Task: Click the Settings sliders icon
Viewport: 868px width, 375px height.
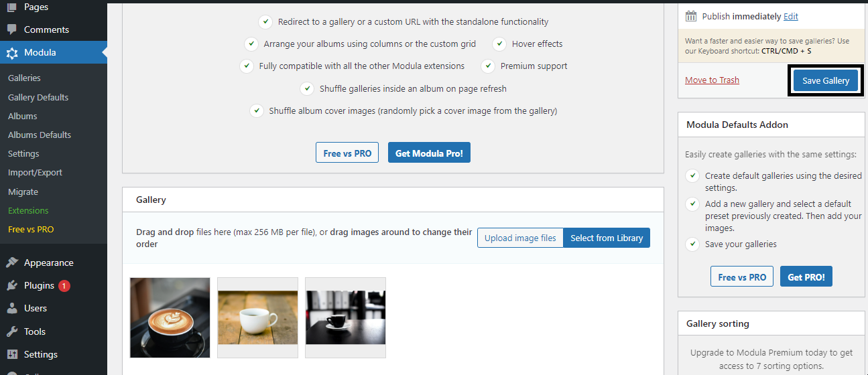Action: click(12, 354)
